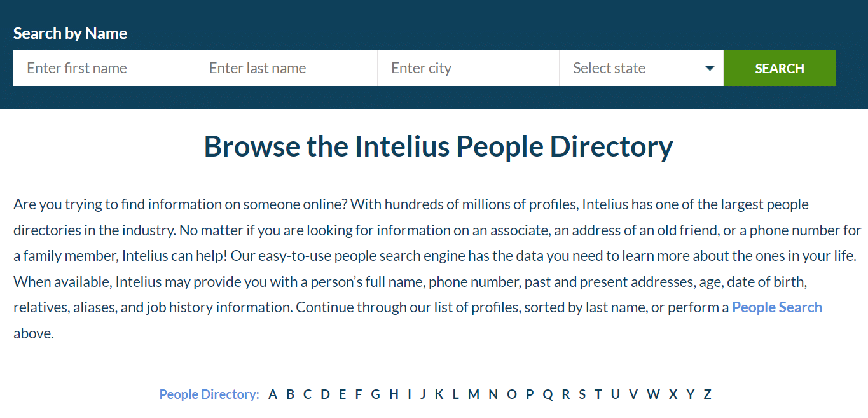This screenshot has height=418, width=868.
Task: Click the Enter last name field
Action: click(286, 67)
